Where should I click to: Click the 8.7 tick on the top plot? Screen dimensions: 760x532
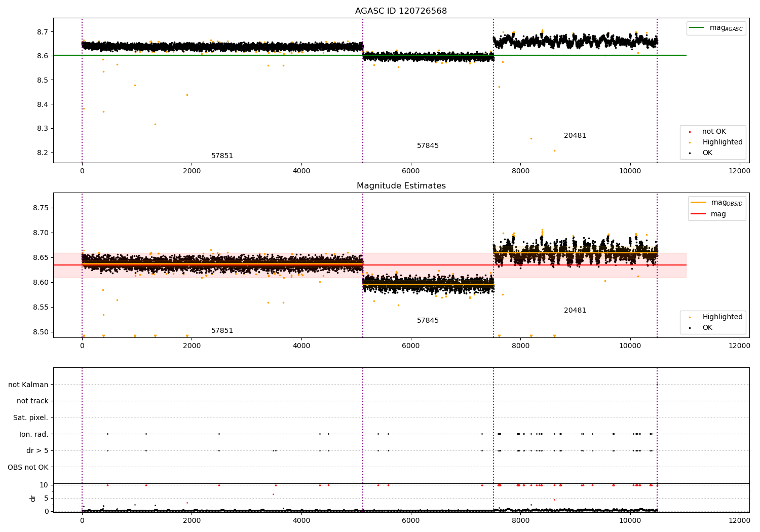pos(43,32)
